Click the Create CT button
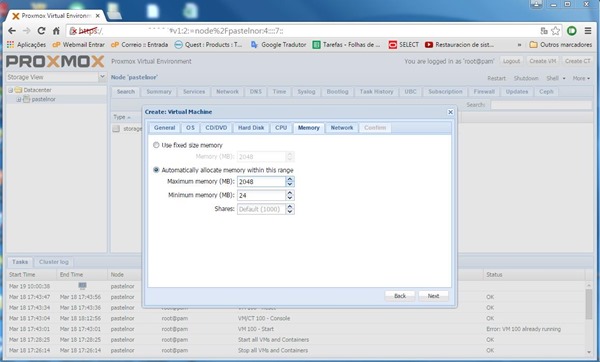 [x=577, y=61]
